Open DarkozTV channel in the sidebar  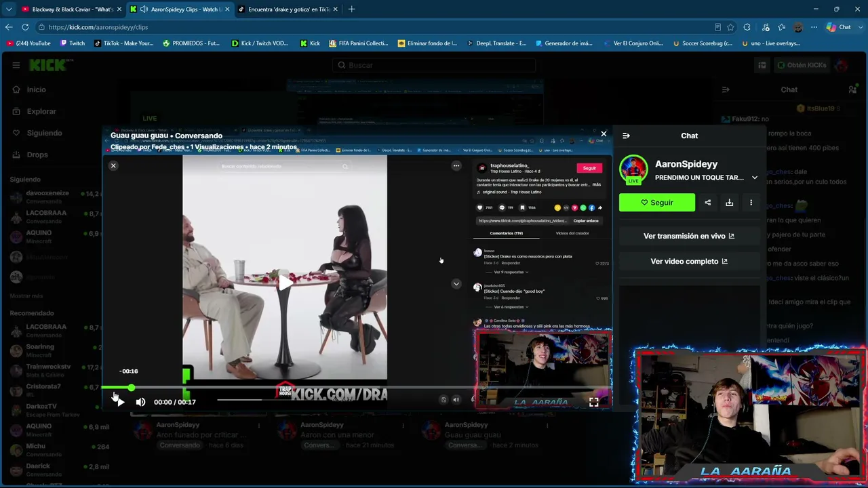pyautogui.click(x=54, y=410)
